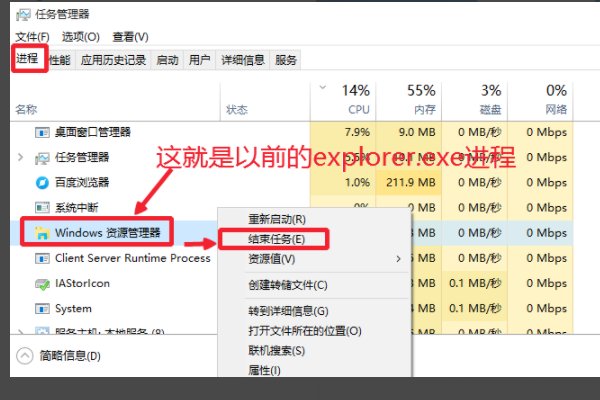Click the 系统中断 process icon

(x=42, y=208)
